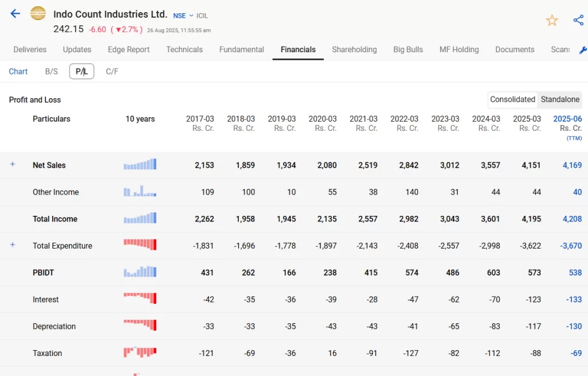Switch to the Chart sub-tab
The width and height of the screenshot is (588, 376).
point(18,71)
